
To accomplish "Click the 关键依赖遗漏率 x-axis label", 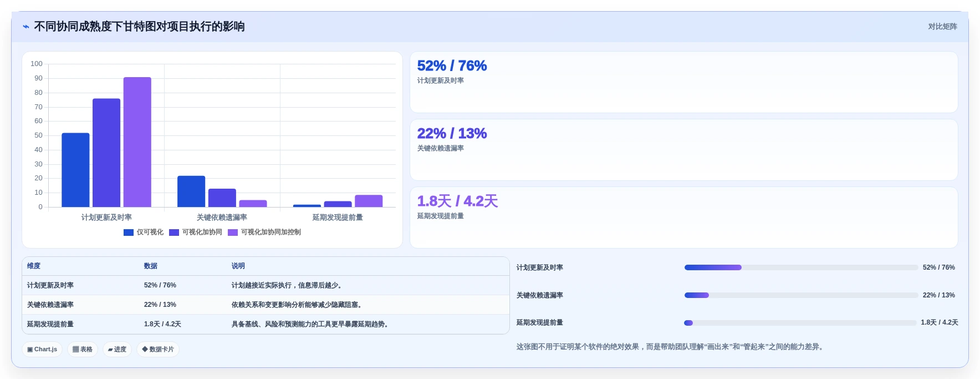I will pos(222,218).
